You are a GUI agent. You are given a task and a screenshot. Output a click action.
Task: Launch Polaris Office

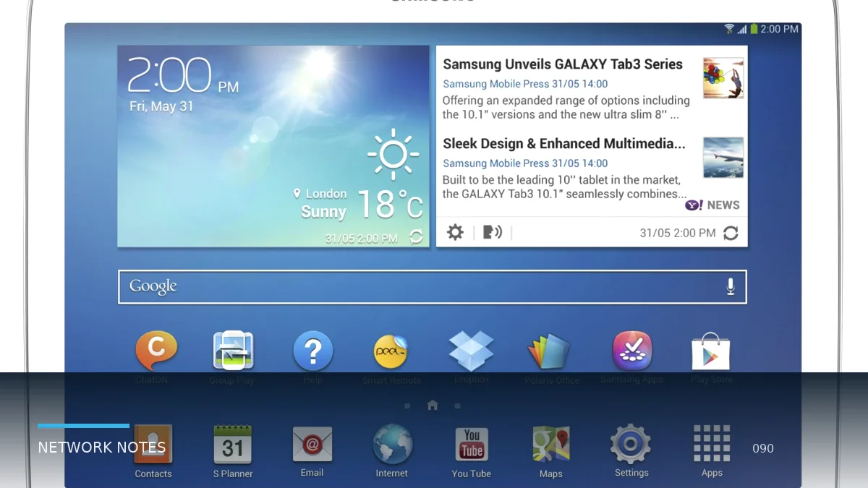pos(549,351)
